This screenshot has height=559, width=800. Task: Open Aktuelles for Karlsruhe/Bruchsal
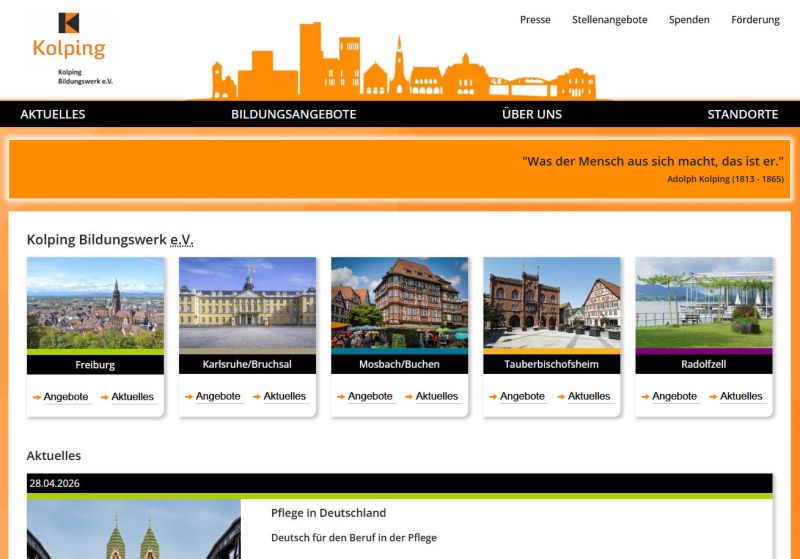coord(285,396)
